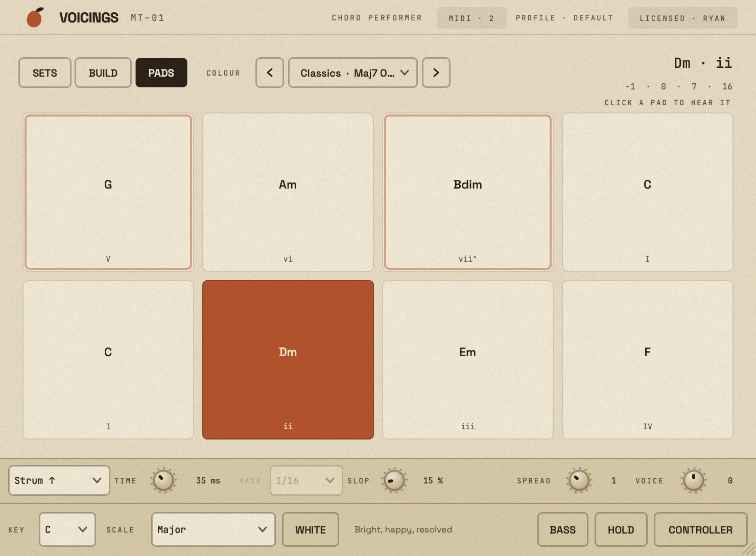Click the spread value 1
The image size is (756, 556).
pos(613,480)
